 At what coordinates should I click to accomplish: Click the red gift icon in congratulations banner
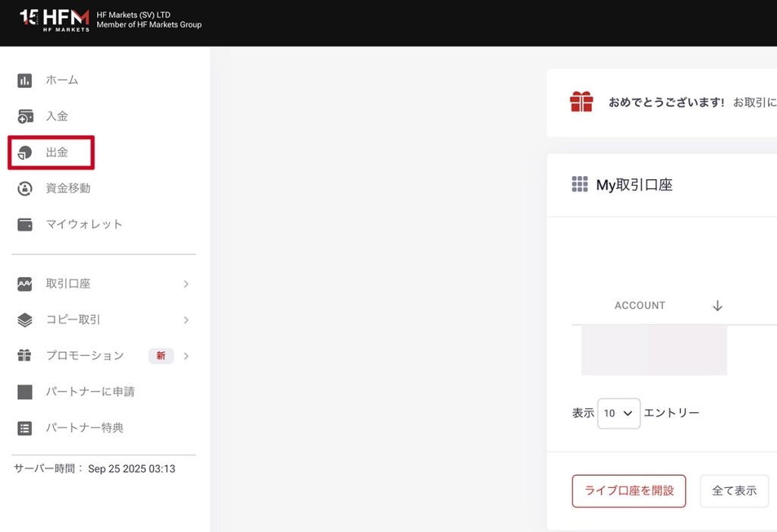point(581,101)
